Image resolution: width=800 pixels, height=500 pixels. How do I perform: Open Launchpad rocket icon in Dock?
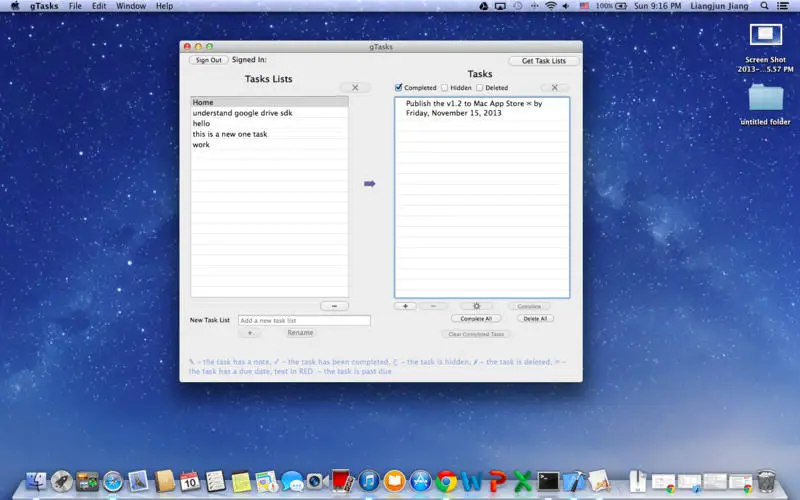click(x=61, y=481)
